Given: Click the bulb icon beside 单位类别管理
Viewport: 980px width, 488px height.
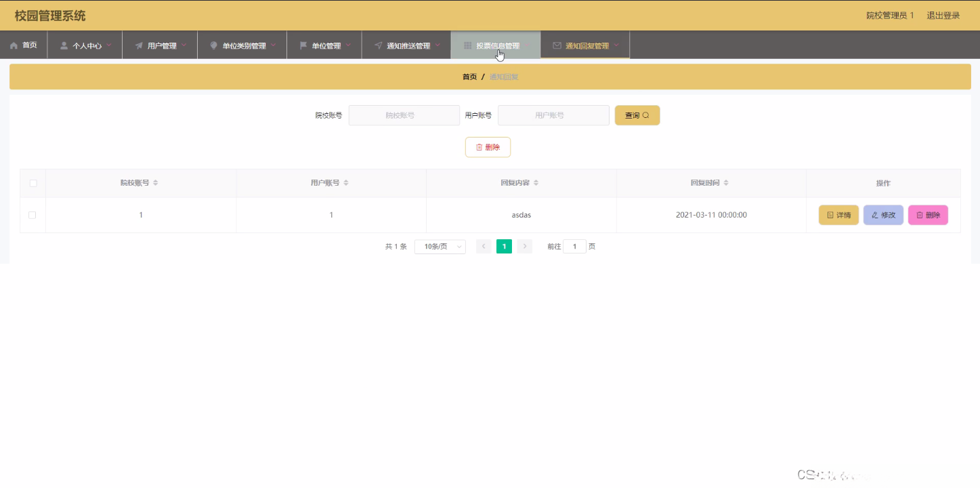Looking at the screenshot, I should point(214,45).
